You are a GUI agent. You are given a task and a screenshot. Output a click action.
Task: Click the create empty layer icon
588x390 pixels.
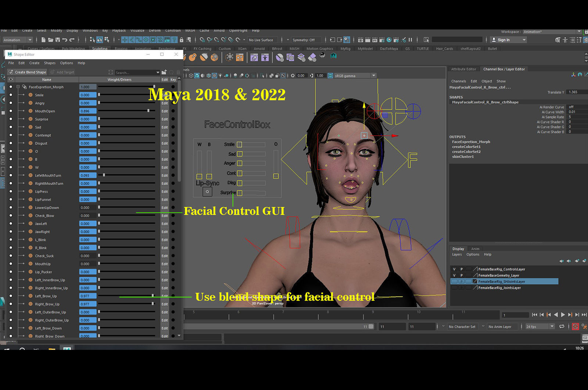[577, 261]
